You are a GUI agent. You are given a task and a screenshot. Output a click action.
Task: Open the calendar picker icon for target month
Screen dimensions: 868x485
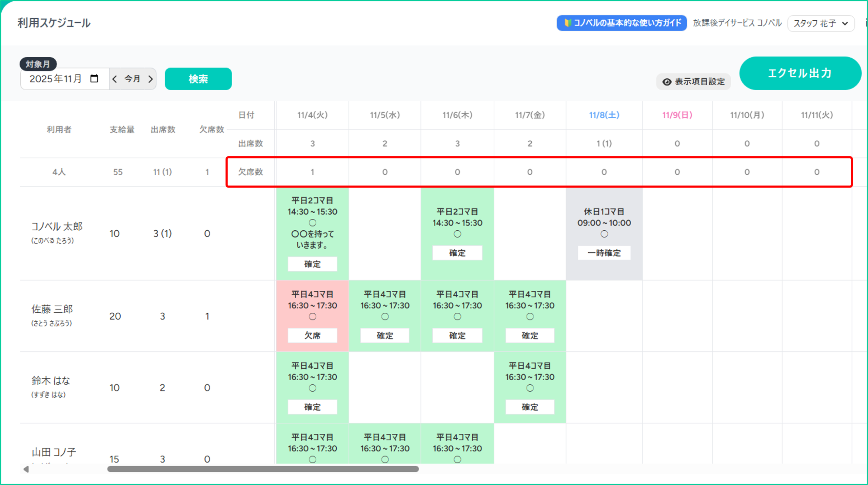tap(94, 79)
